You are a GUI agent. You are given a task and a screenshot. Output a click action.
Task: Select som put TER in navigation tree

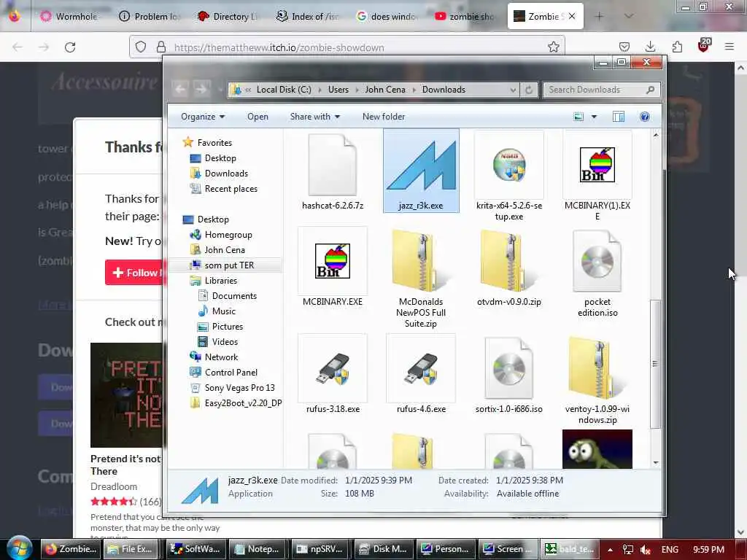tap(229, 265)
